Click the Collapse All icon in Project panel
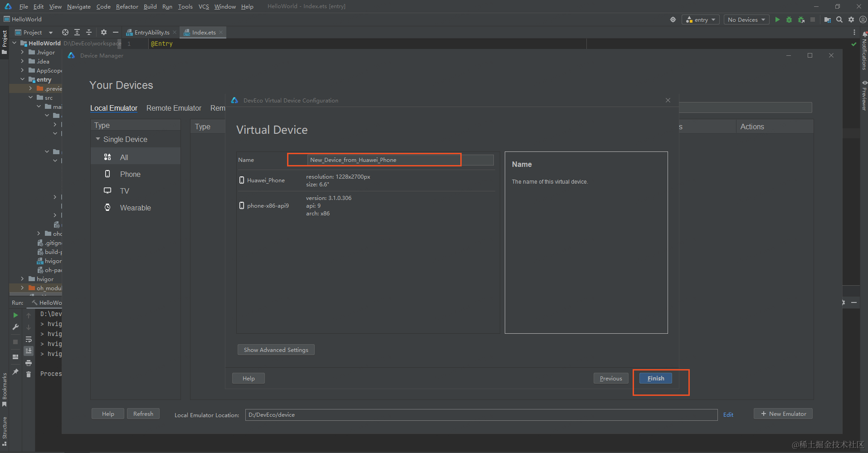The image size is (868, 453). pos(89,32)
